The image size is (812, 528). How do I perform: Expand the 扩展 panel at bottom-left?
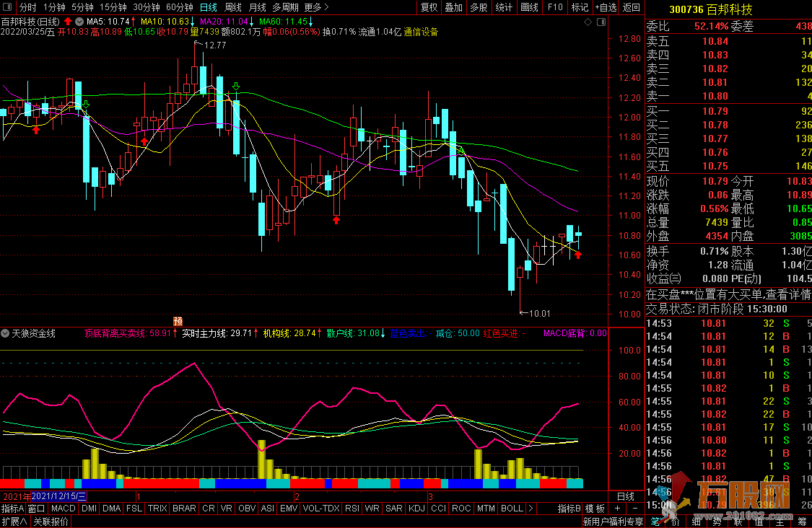pos(14,522)
